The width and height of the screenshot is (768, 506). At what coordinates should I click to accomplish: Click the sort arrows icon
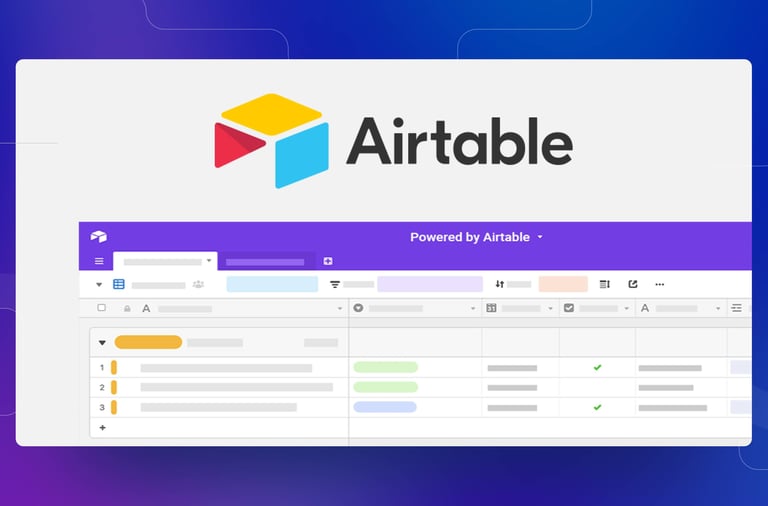[x=500, y=284]
